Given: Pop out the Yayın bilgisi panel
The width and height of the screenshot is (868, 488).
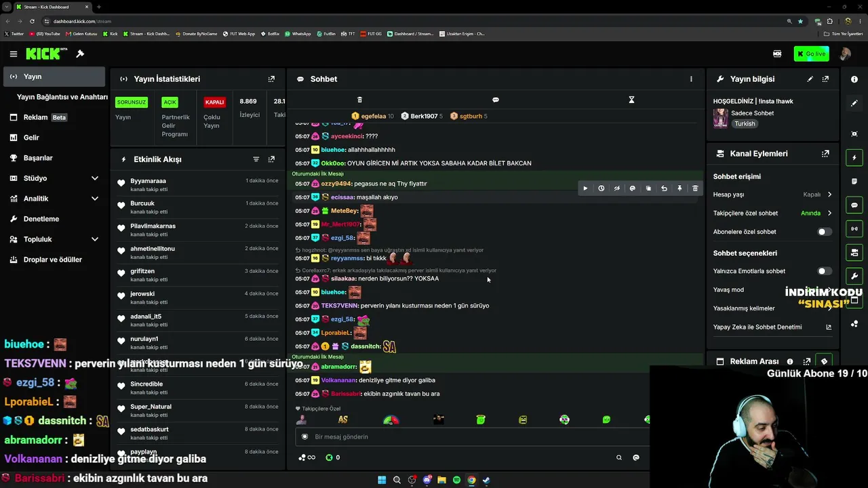Looking at the screenshot, I should pos(825,79).
